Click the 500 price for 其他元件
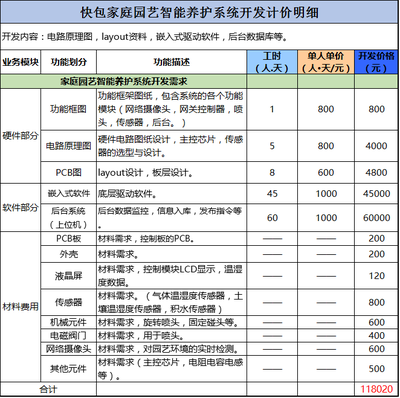Screen dimensions: 400x398 tap(377, 369)
